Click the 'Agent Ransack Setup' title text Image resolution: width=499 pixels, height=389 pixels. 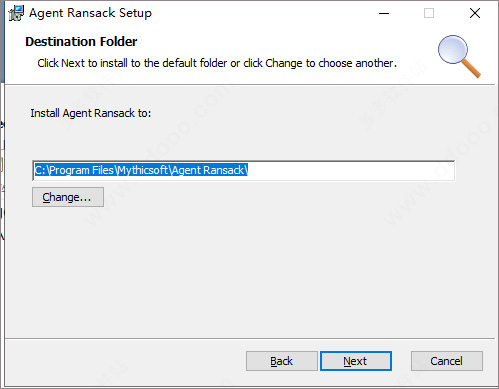tap(90, 13)
